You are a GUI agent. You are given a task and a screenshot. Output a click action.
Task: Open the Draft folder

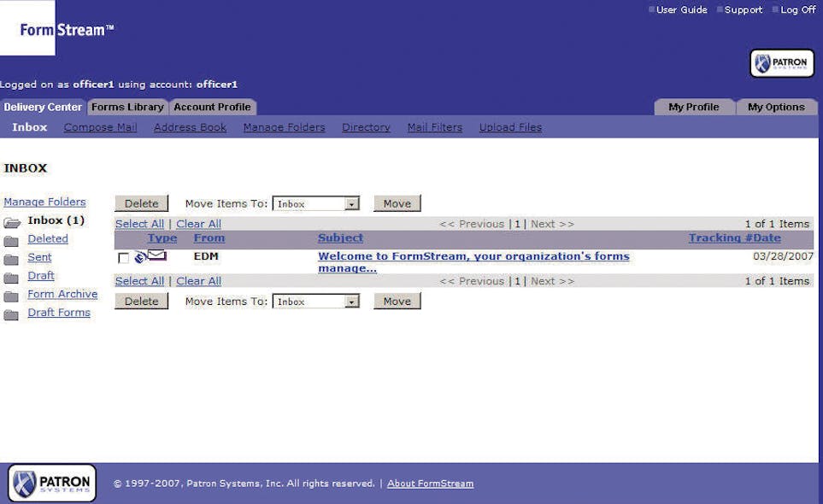(41, 275)
